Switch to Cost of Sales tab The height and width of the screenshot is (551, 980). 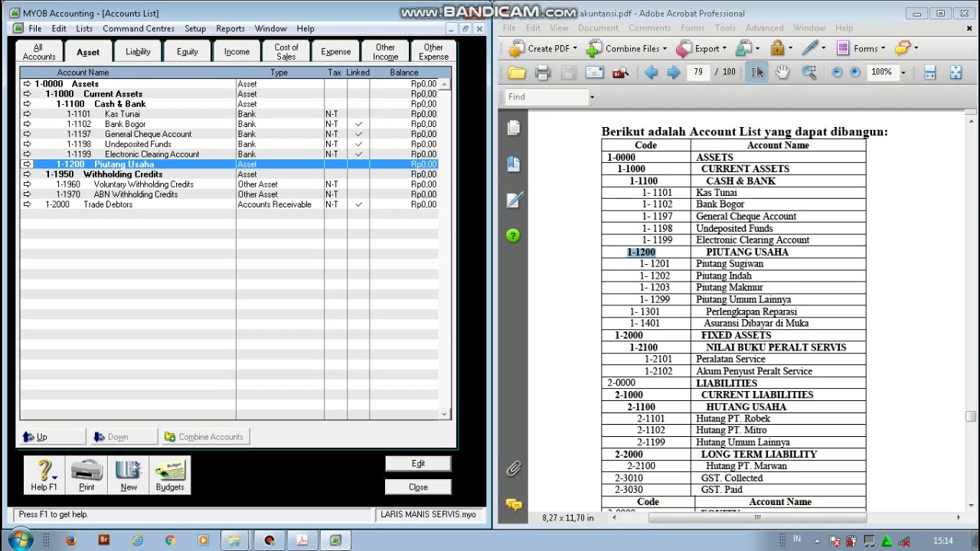click(286, 51)
